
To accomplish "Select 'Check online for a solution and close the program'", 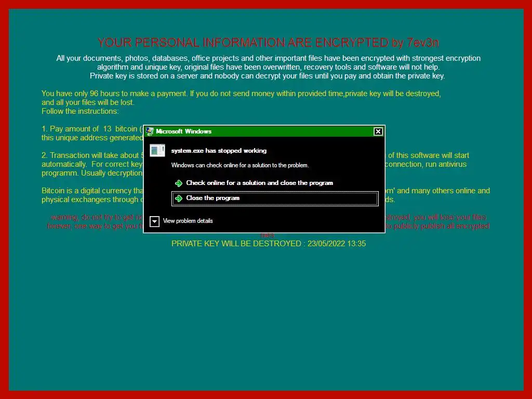I will (259, 183).
